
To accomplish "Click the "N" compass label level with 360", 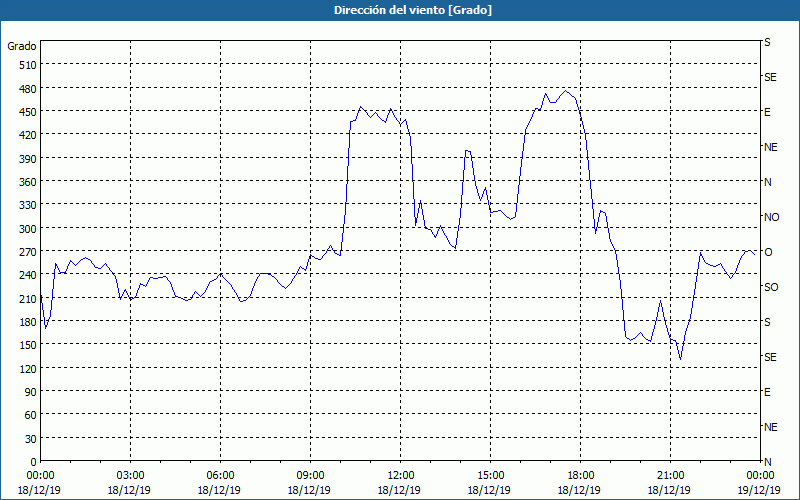I will [x=768, y=182].
